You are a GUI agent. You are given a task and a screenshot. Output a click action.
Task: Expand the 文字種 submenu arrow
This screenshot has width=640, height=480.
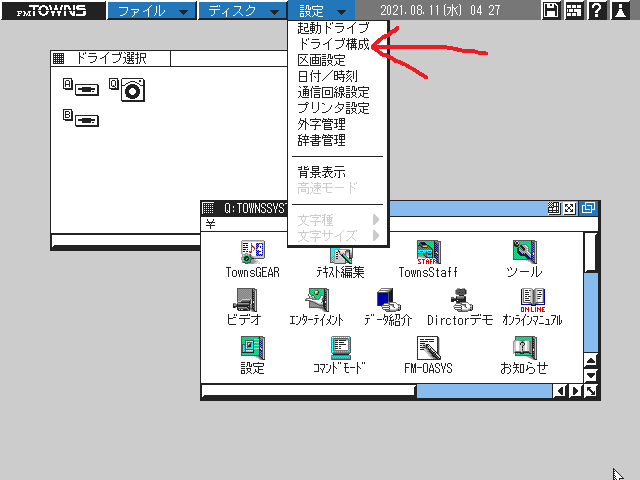coord(376,220)
